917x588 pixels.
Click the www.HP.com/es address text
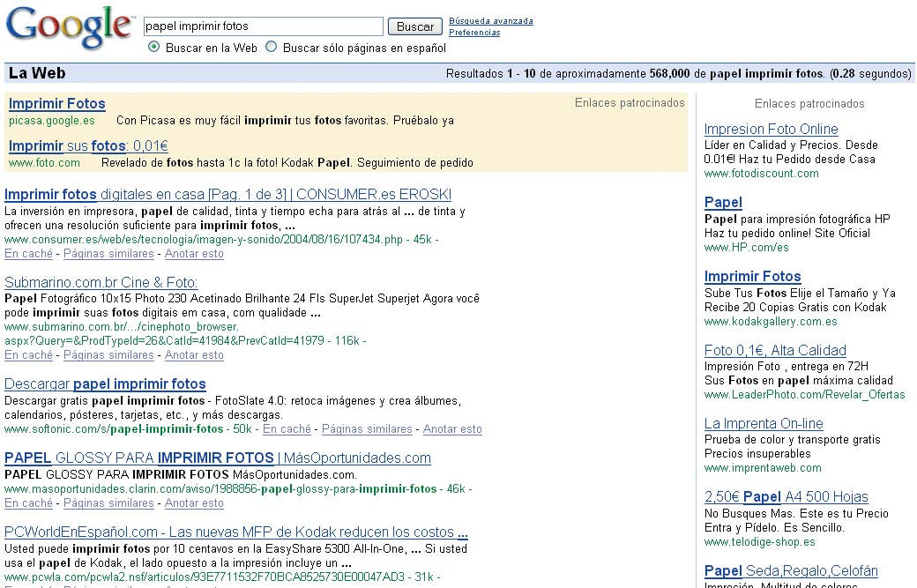pyautogui.click(x=746, y=247)
